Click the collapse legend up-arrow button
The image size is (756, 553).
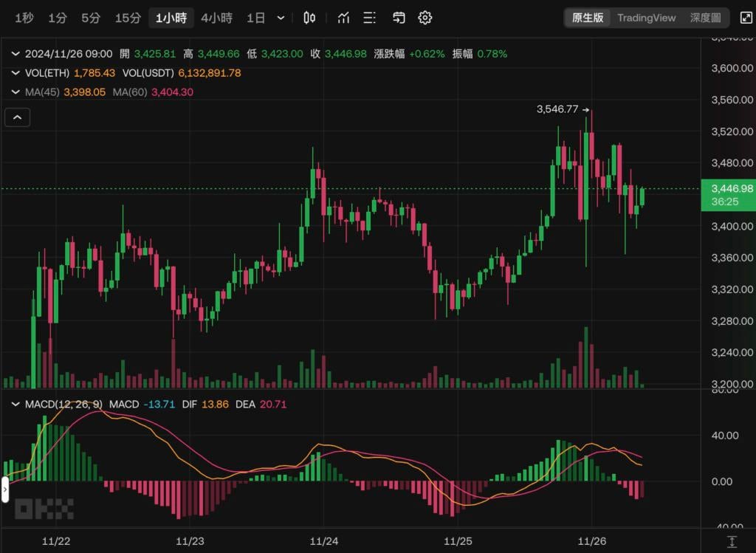pyautogui.click(x=17, y=117)
